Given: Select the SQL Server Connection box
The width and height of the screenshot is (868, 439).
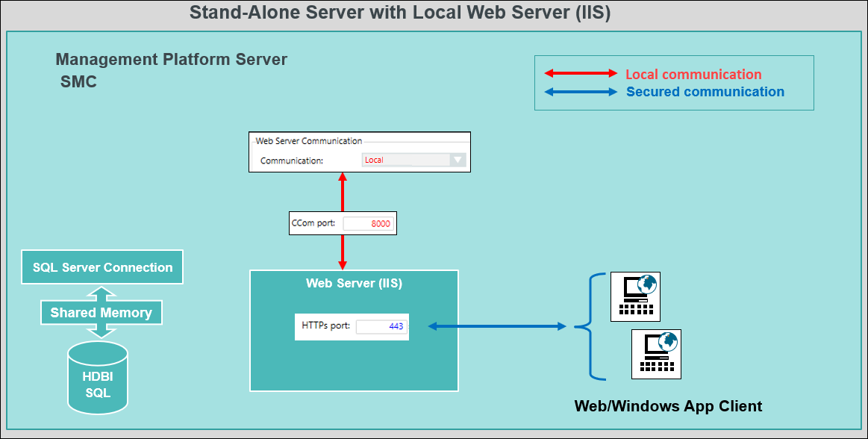Looking at the screenshot, I should [x=102, y=267].
